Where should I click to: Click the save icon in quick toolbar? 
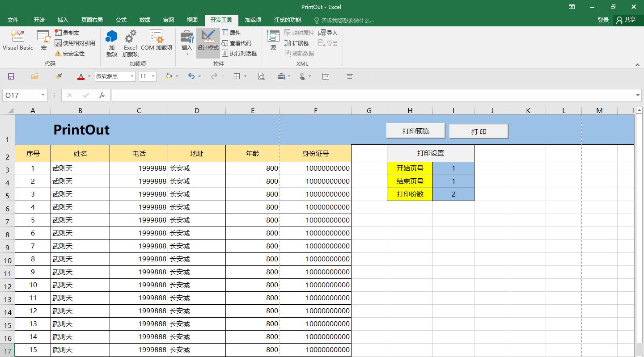[11, 76]
